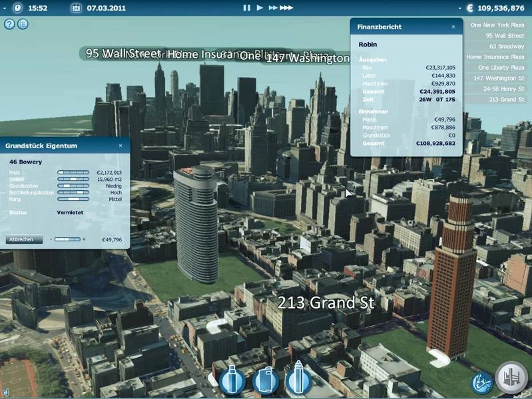
Task: Select the first skyscraper build icon
Action: tap(232, 380)
